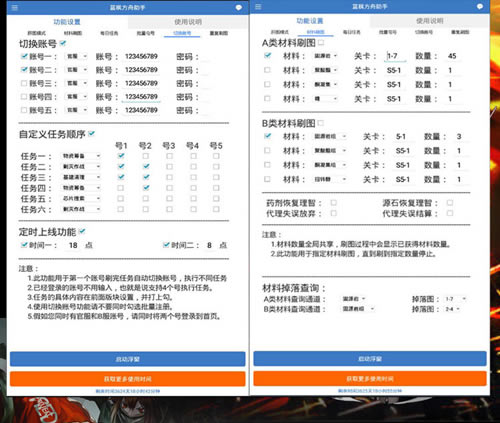Viewport: 500px width, 423px height.
Task: Click orange 获取更多使用时间 button in right panel
Action: [x=370, y=379]
